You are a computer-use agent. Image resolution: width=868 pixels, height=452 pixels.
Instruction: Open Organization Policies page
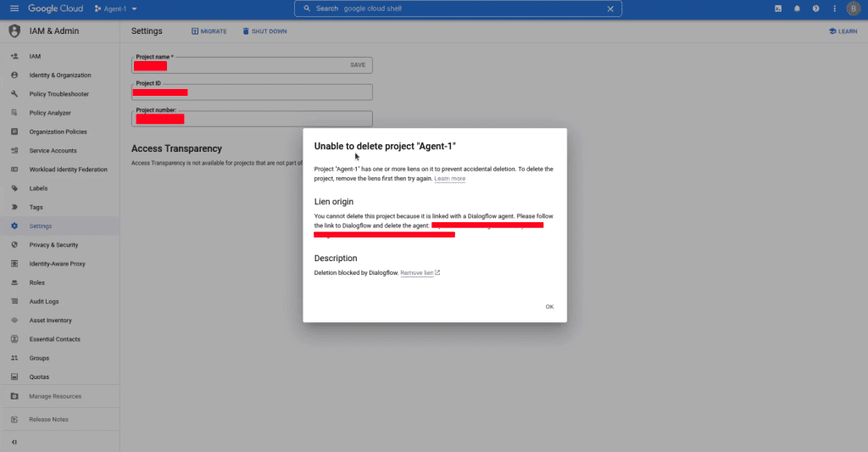(60, 131)
